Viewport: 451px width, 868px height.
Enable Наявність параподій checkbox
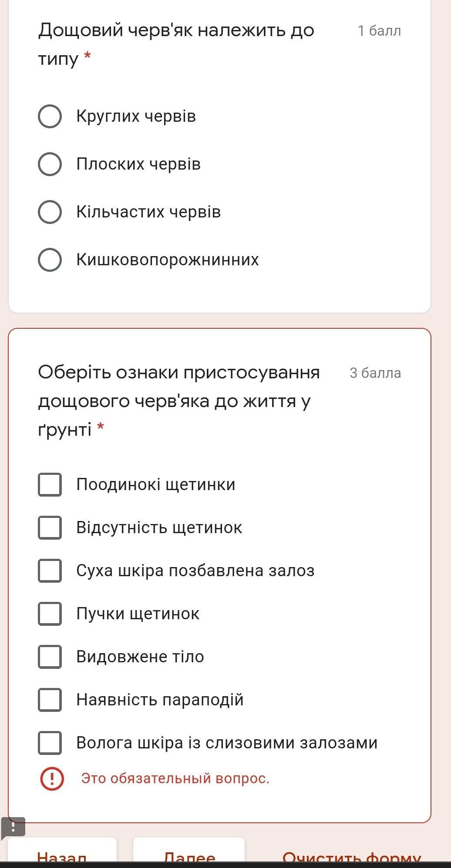[50, 700]
